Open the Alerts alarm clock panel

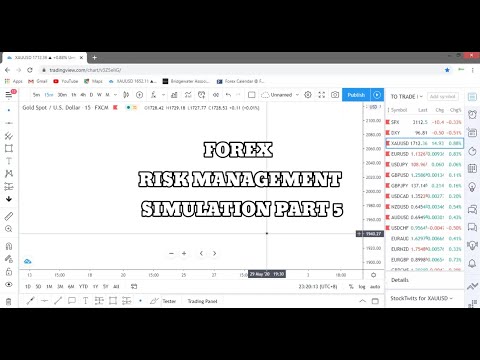(x=472, y=115)
